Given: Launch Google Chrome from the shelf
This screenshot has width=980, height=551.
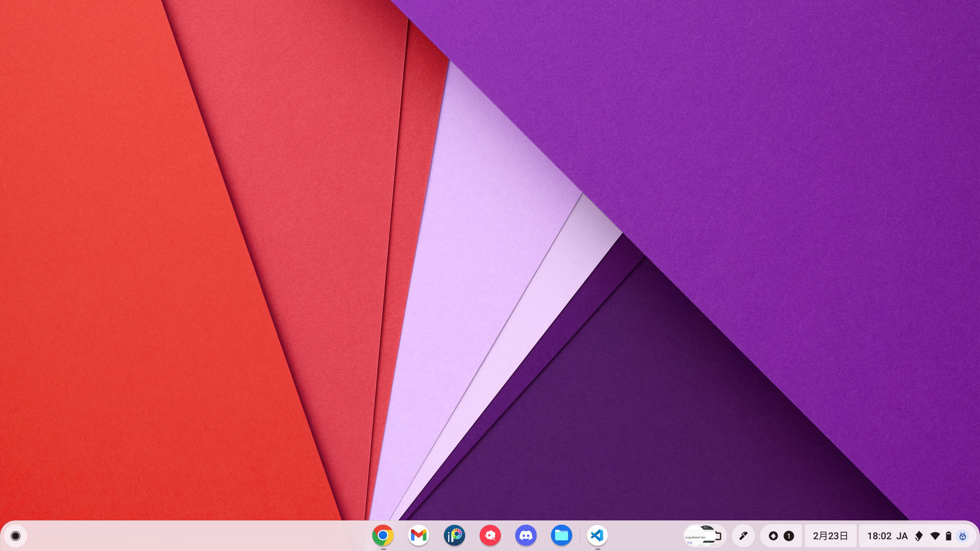Looking at the screenshot, I should point(383,536).
